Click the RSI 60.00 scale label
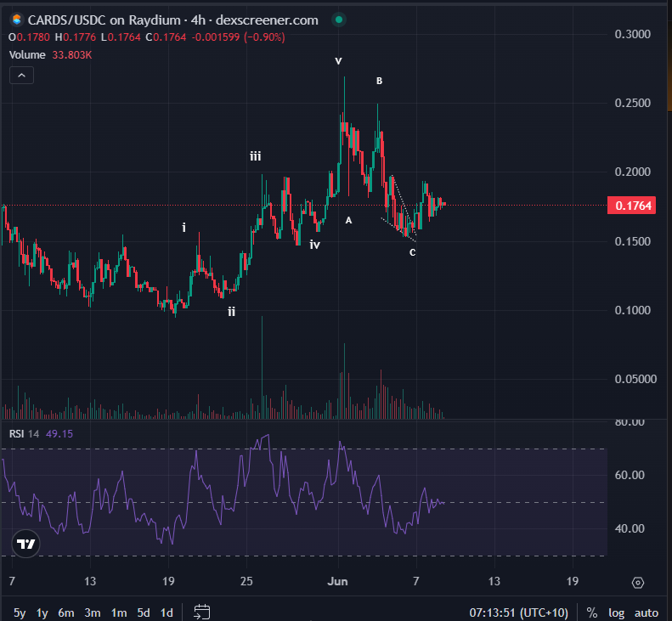The width and height of the screenshot is (672, 621). pos(630,475)
